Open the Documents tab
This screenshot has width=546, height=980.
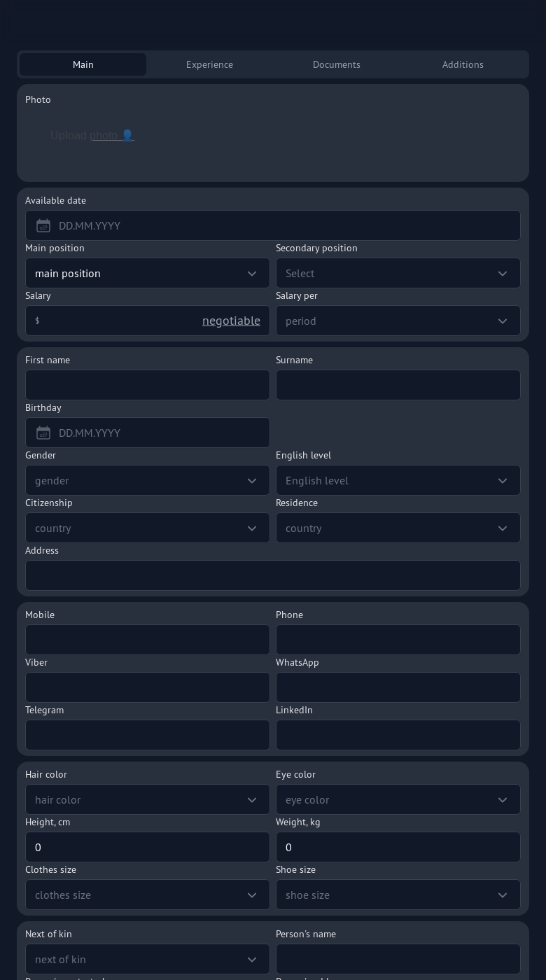[x=336, y=64]
